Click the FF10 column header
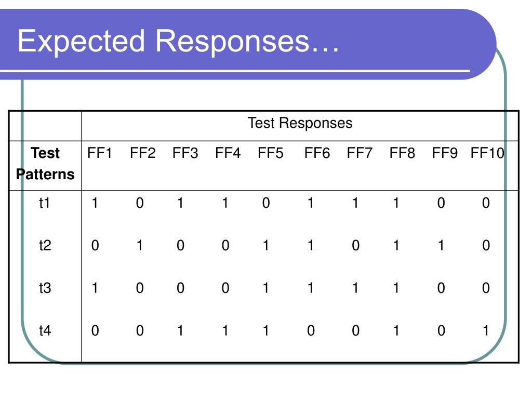 coord(487,153)
